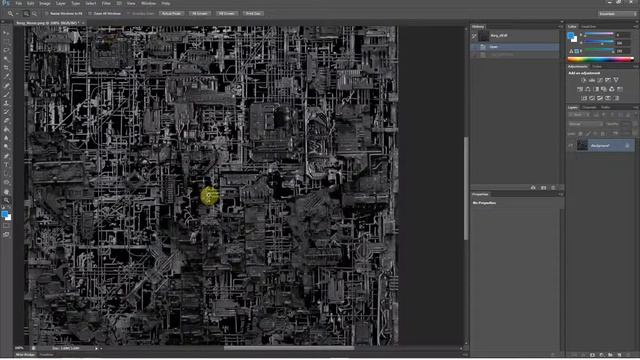The height and width of the screenshot is (360, 640).
Task: Add a Color Balance adjustment
Action: pyautogui.click(x=588, y=89)
